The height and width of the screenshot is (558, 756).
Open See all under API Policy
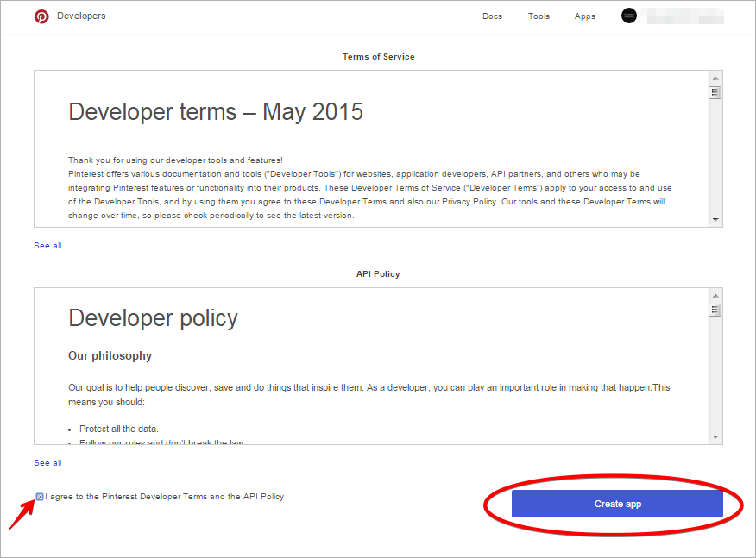click(47, 462)
